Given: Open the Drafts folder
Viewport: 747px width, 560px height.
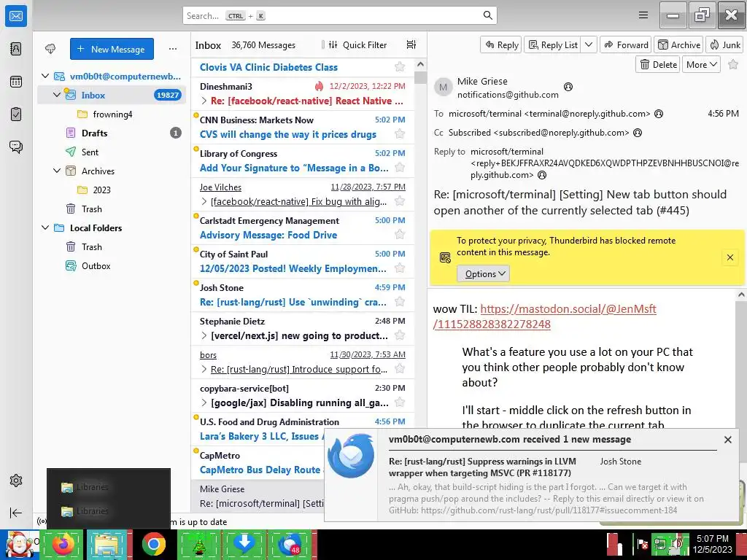Looking at the screenshot, I should 112,133.
